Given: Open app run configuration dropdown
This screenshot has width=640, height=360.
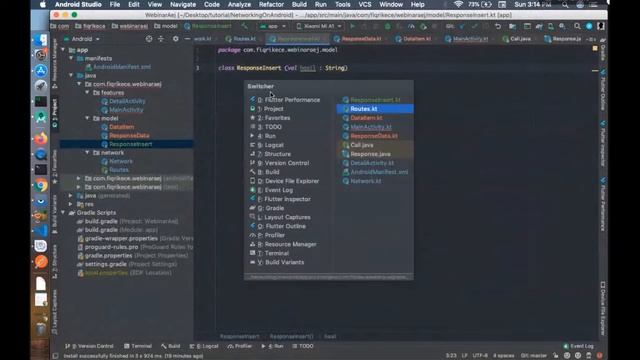Looking at the screenshot, I should (273, 26).
